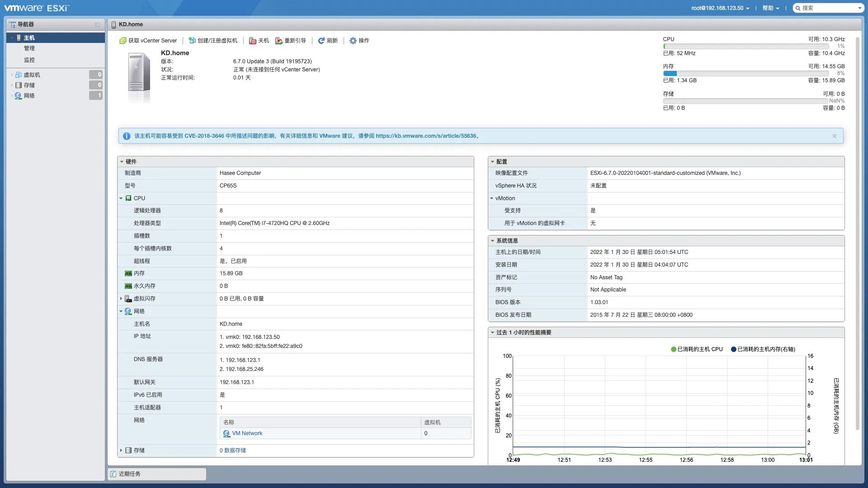
Task: Toggle the host CPU consumed legend item
Action: [x=697, y=349]
